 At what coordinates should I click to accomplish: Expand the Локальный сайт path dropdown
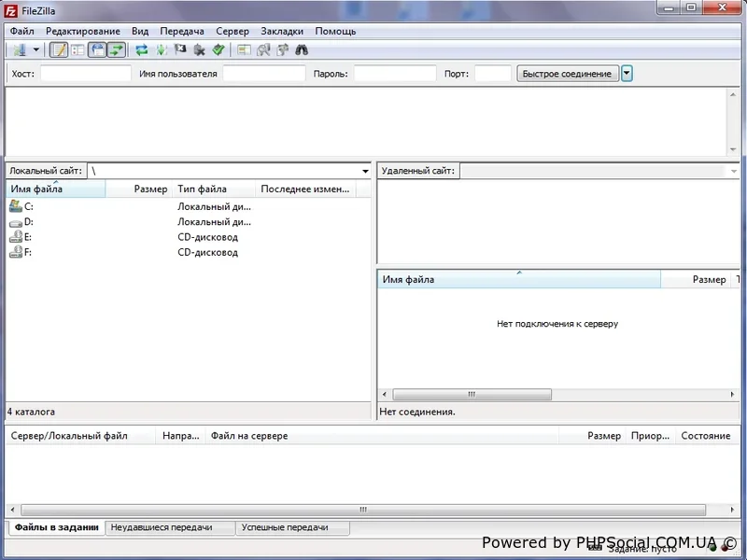(x=365, y=172)
